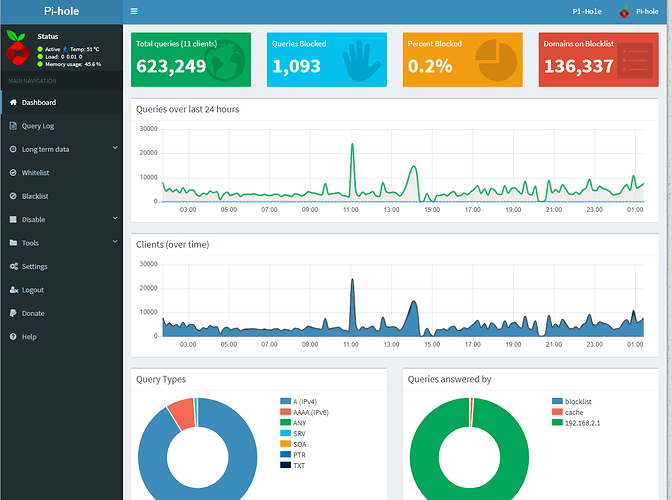Toggle the 192.168.2.1 legend swatch
The image size is (672, 500).
coord(557,423)
